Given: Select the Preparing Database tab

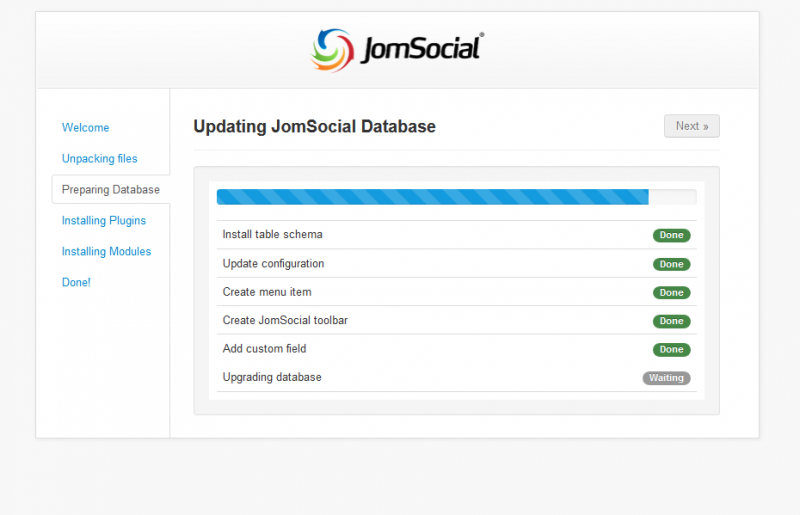Looking at the screenshot, I should (x=111, y=189).
